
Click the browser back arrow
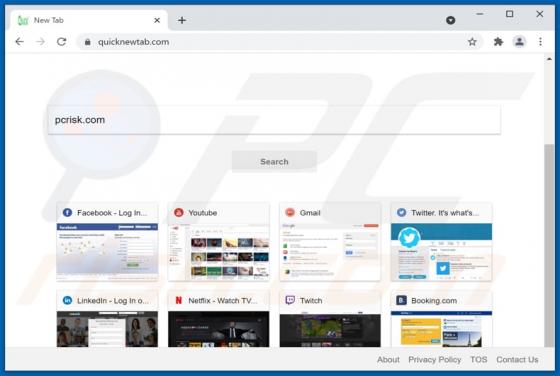[20, 42]
